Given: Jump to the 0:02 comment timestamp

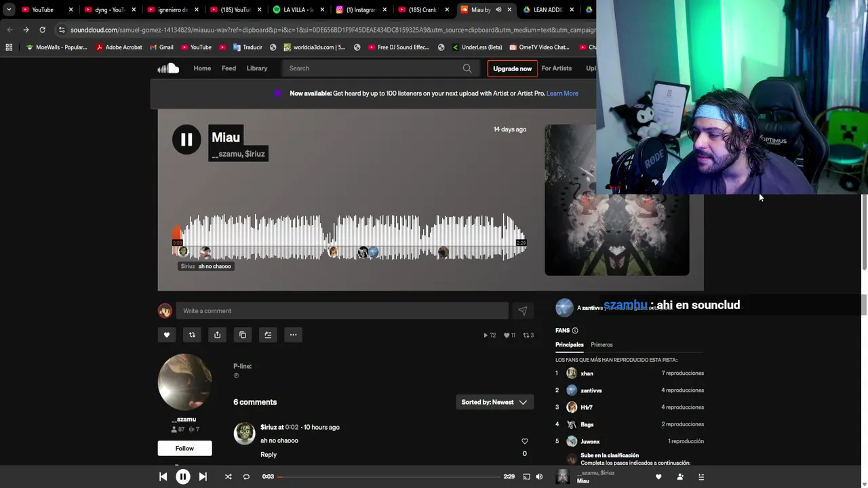Looking at the screenshot, I should (292, 427).
